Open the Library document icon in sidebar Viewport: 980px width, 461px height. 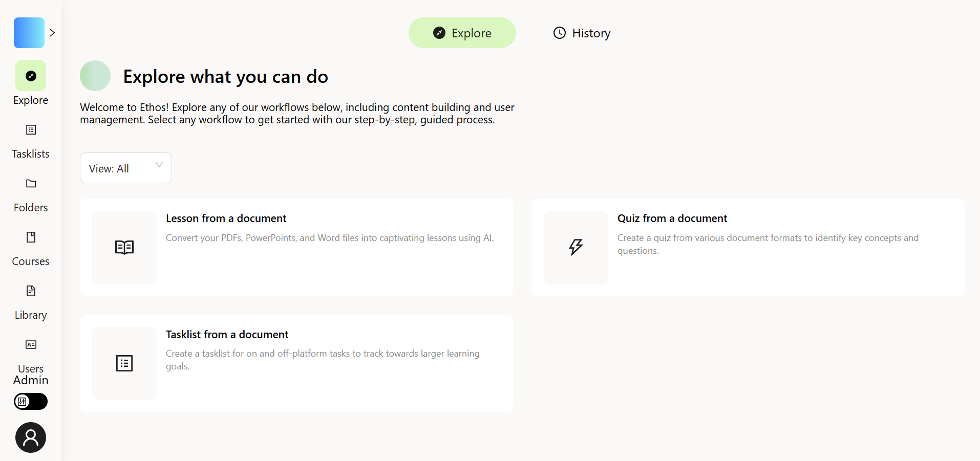coord(31,291)
